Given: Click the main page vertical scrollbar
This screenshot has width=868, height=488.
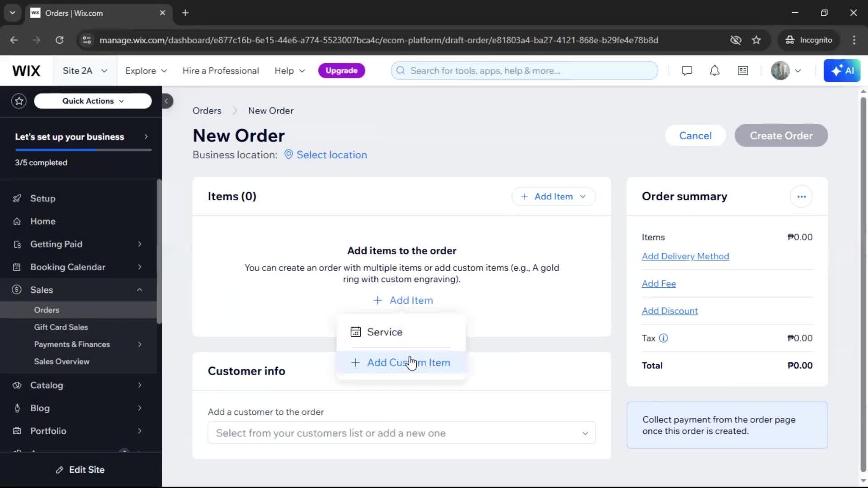Looking at the screenshot, I should 863,285.
